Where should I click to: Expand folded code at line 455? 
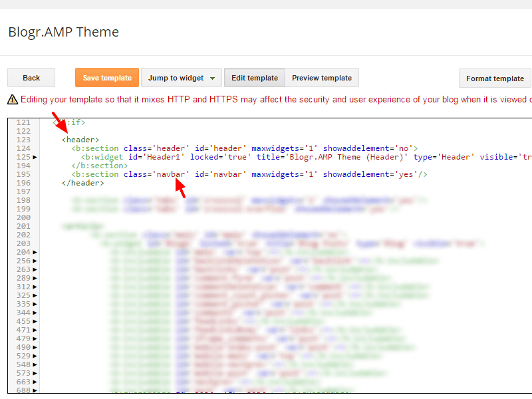(x=35, y=321)
